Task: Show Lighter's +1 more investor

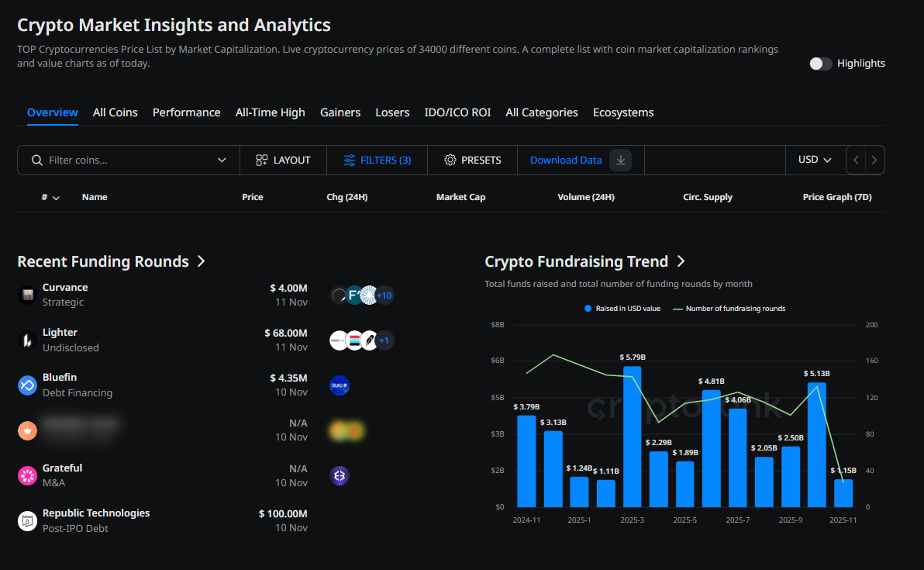Action: [x=384, y=340]
